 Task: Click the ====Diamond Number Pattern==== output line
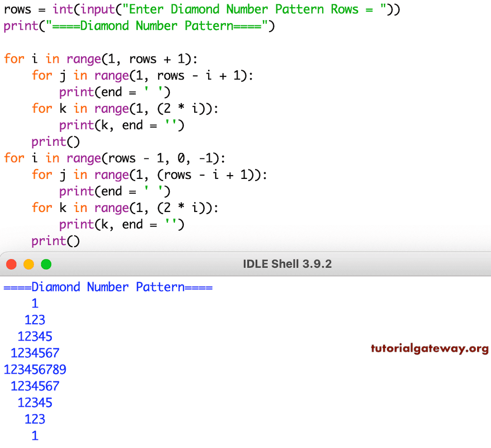108,286
